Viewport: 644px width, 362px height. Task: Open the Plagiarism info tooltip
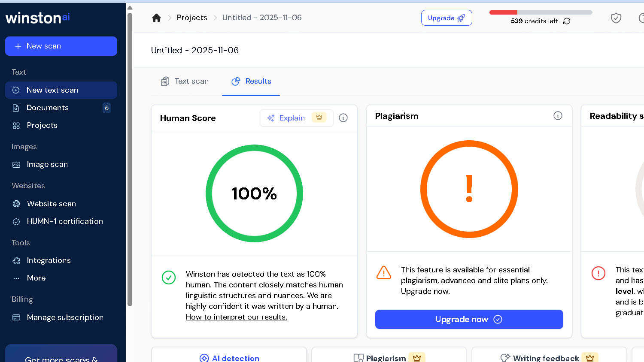point(558,115)
